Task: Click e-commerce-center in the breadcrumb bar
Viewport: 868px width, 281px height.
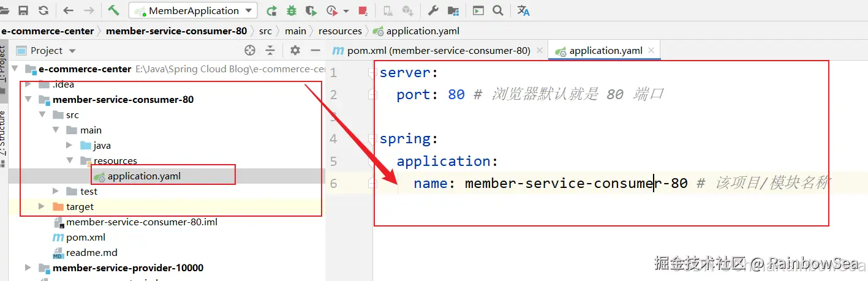Action: (x=48, y=31)
